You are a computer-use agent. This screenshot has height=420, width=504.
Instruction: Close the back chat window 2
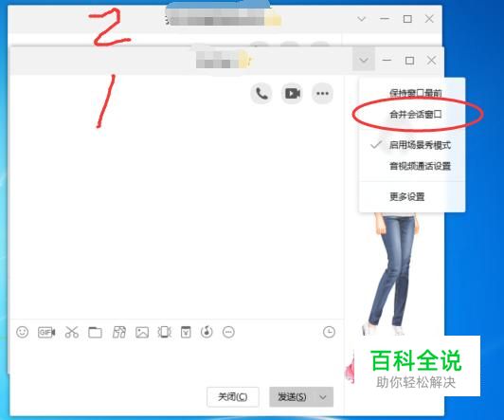click(429, 19)
